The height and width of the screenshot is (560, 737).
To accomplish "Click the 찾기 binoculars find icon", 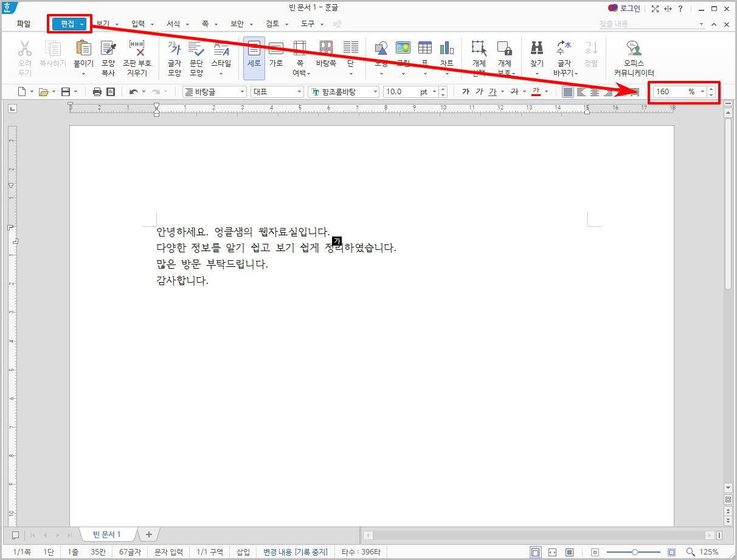I will (536, 49).
